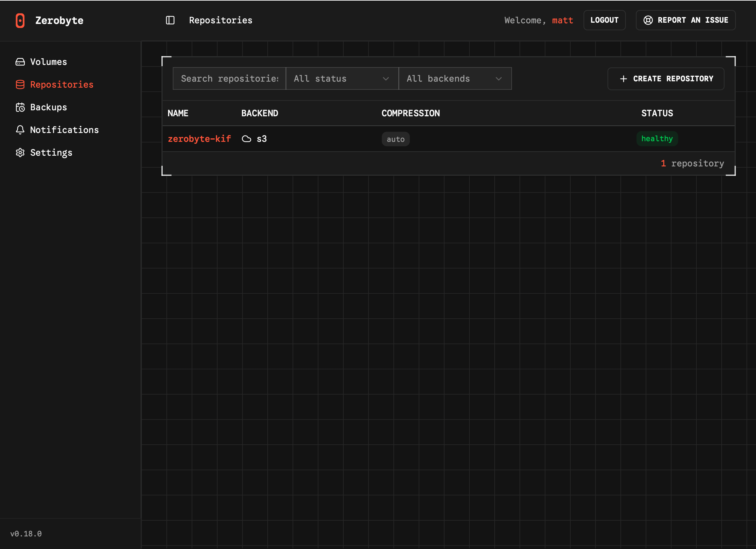
Task: Click the search repositories field
Action: 229,78
